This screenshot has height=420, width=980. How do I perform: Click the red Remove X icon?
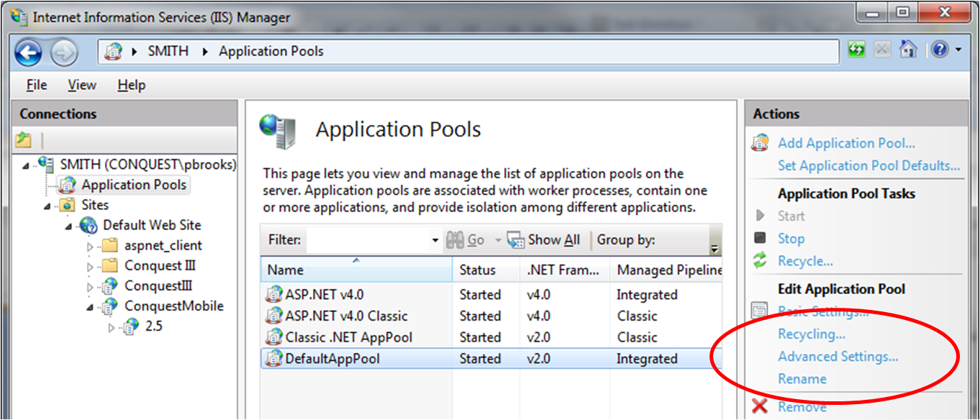[760, 407]
